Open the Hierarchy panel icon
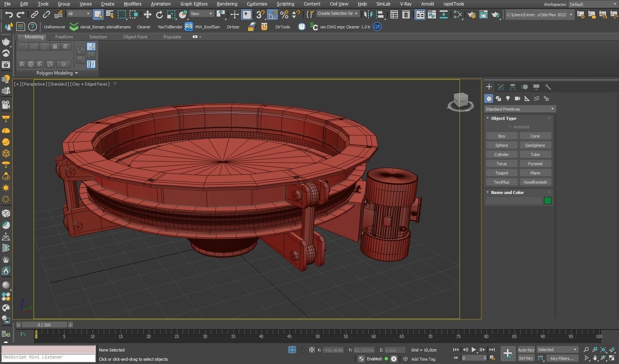The width and height of the screenshot is (619, 364). [x=513, y=87]
